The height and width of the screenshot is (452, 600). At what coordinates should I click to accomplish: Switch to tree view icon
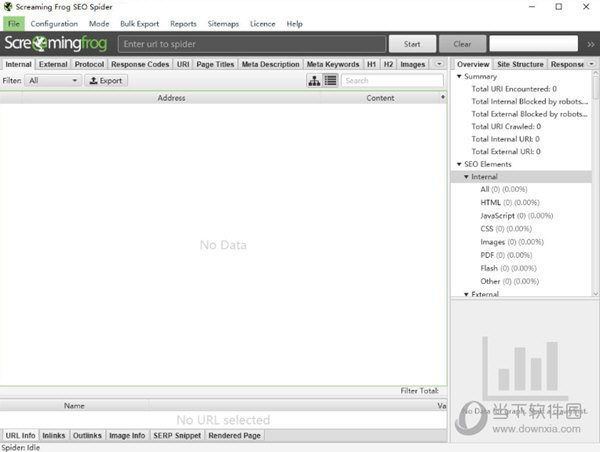(315, 81)
